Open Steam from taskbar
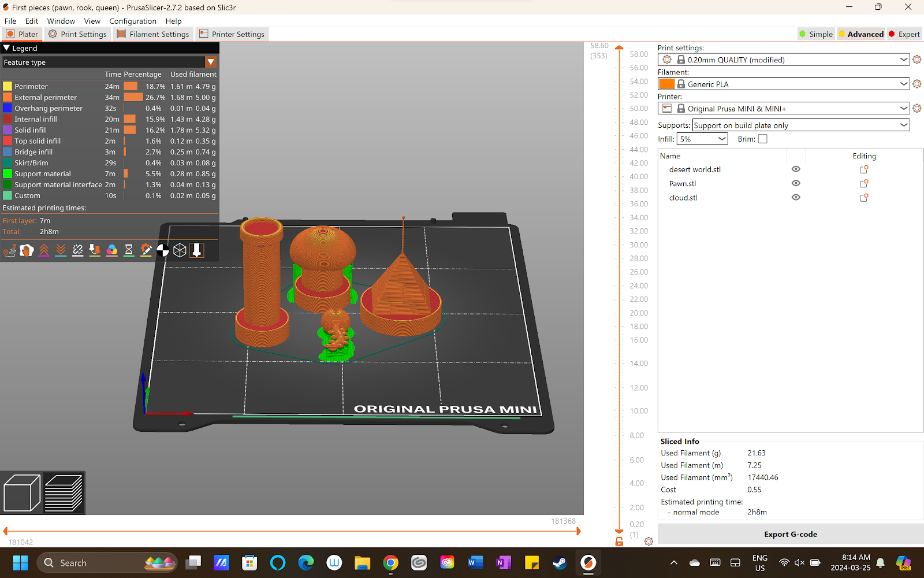 pyautogui.click(x=560, y=562)
